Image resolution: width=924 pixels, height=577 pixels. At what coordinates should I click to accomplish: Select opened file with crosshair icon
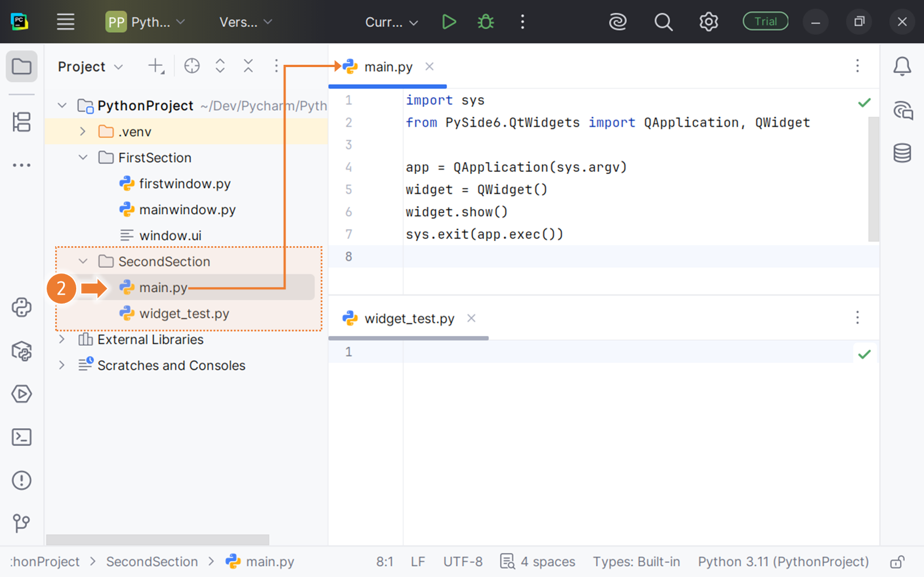[192, 66]
